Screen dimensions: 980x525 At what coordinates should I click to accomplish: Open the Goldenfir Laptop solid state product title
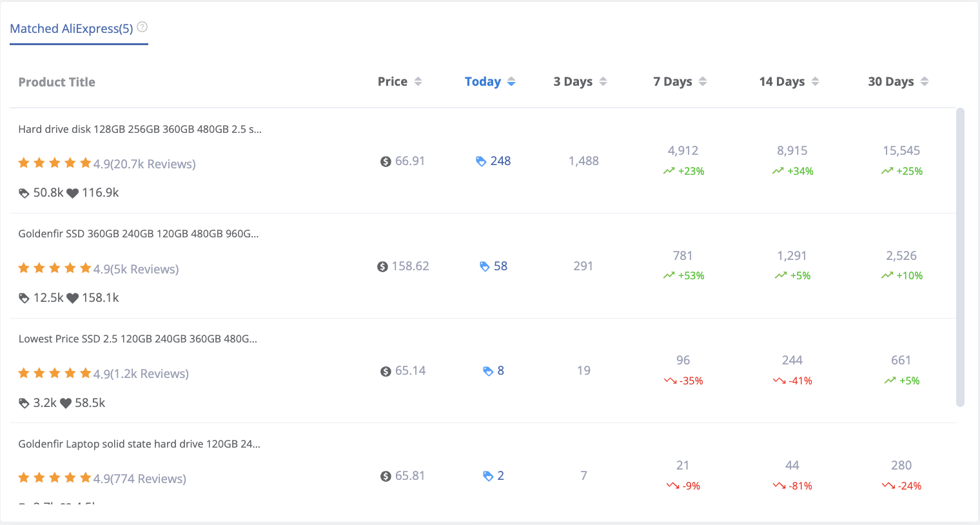tap(139, 444)
